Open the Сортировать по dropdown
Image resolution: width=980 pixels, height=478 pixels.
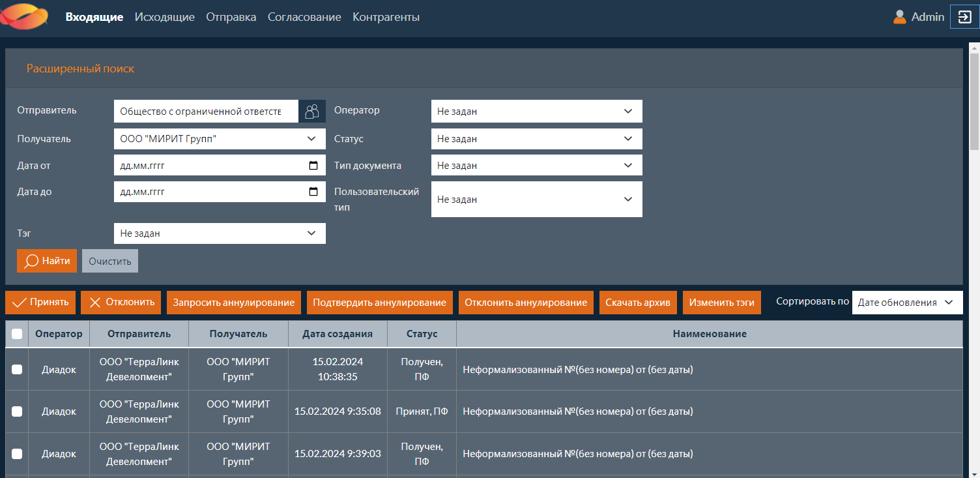[907, 303]
